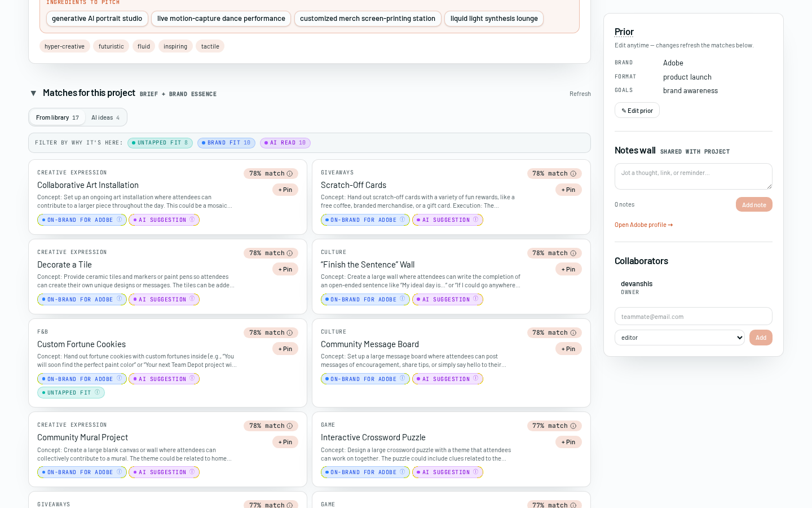This screenshot has width=812, height=508.
Task: Pin the Collaborative Art Installation card
Action: point(285,190)
